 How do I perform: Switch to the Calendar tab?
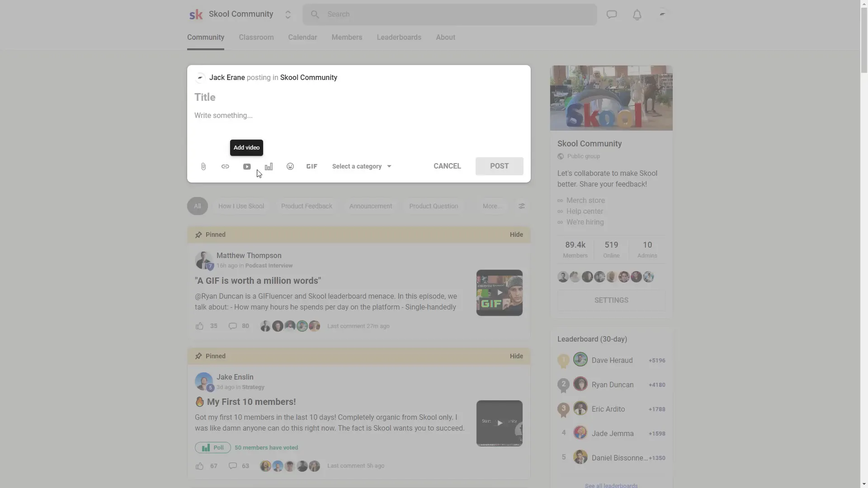tap(302, 38)
